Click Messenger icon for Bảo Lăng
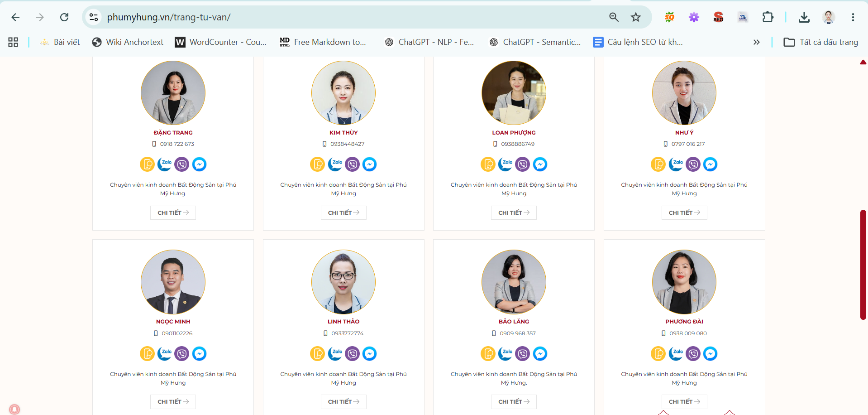The width and height of the screenshot is (868, 415). click(540, 353)
